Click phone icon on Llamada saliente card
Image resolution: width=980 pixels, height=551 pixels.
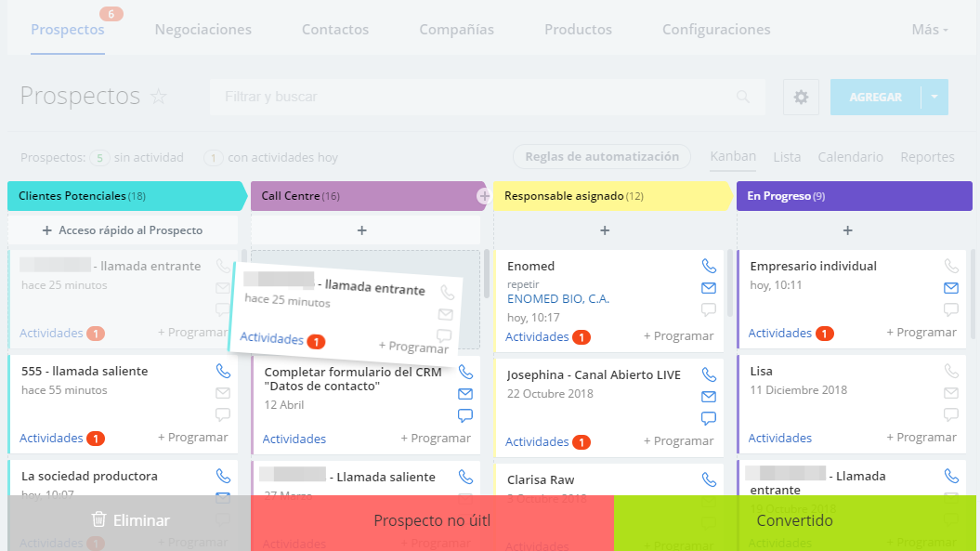pyautogui.click(x=465, y=477)
